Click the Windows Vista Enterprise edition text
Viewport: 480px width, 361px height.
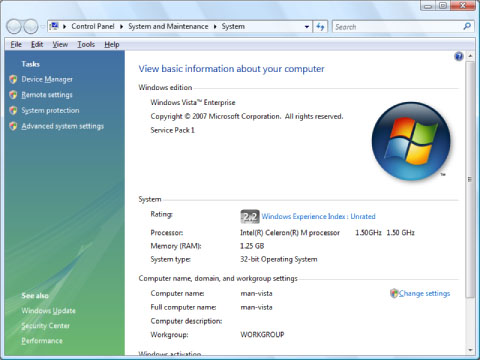(x=193, y=103)
